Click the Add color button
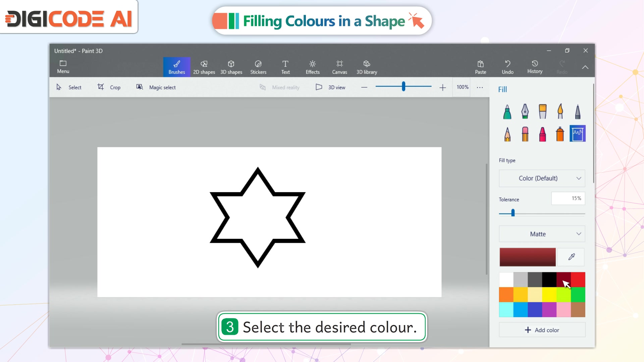 [x=542, y=330]
